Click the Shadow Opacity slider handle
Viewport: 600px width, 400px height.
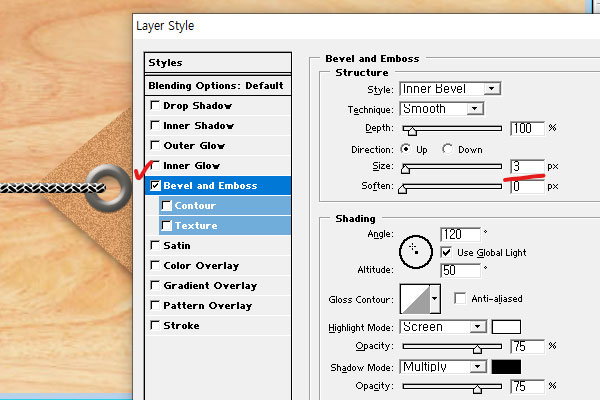pos(477,389)
